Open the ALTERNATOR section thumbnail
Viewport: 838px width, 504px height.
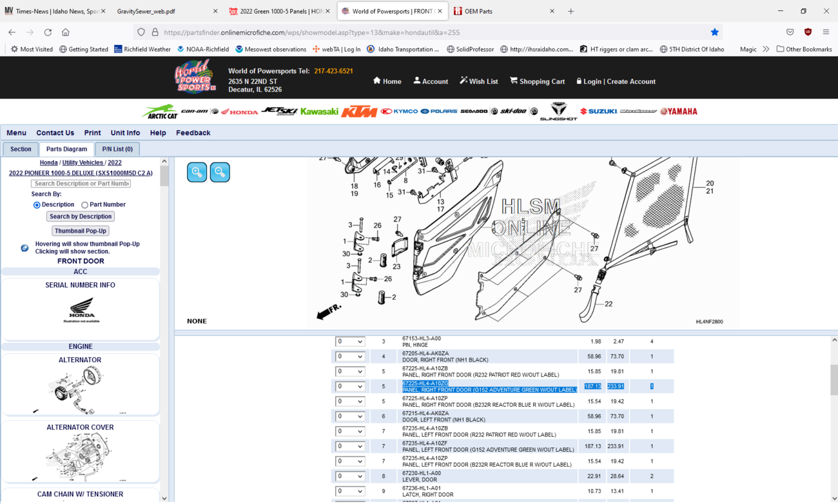(x=81, y=385)
